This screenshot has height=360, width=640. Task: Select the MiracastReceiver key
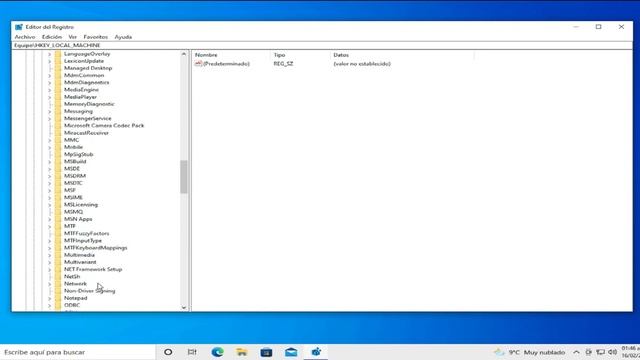tap(86, 133)
